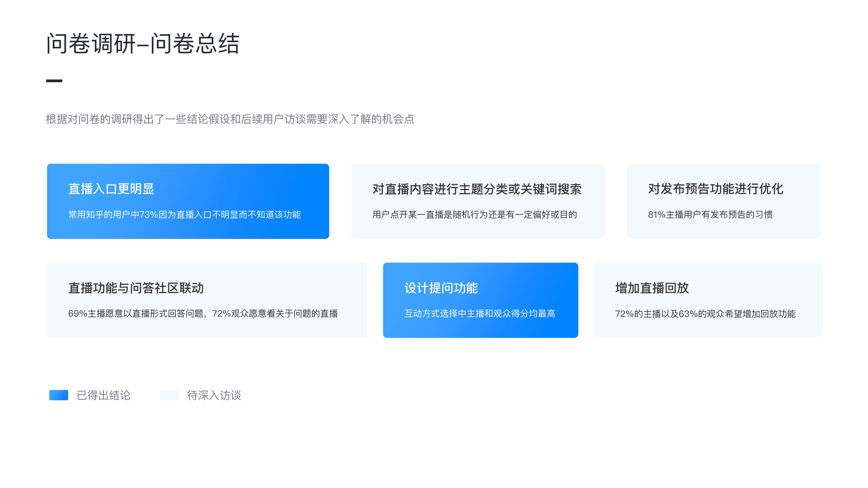Click text 用户点开某一直播是随机行为还是有一定偏好或目的
This screenshot has width=868, height=488.
[x=475, y=215]
